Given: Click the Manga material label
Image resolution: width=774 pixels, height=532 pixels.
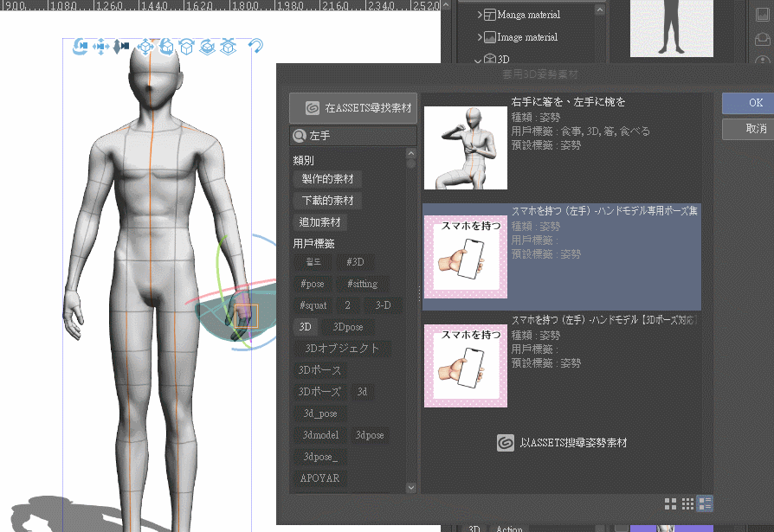Looking at the screenshot, I should point(528,15).
